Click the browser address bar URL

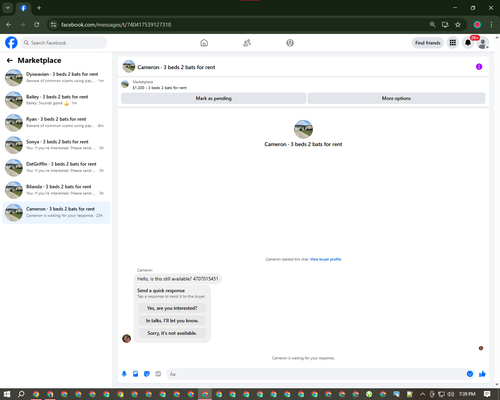tap(116, 25)
